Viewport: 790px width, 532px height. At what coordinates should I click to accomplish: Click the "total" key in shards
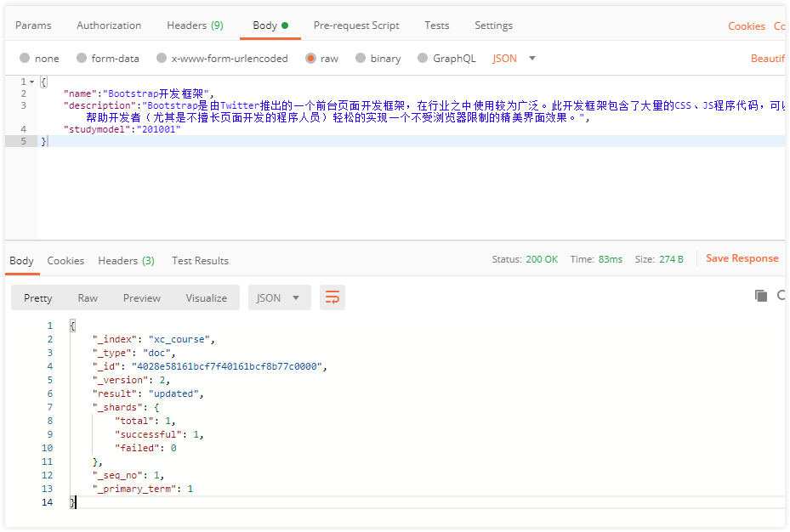tap(134, 421)
